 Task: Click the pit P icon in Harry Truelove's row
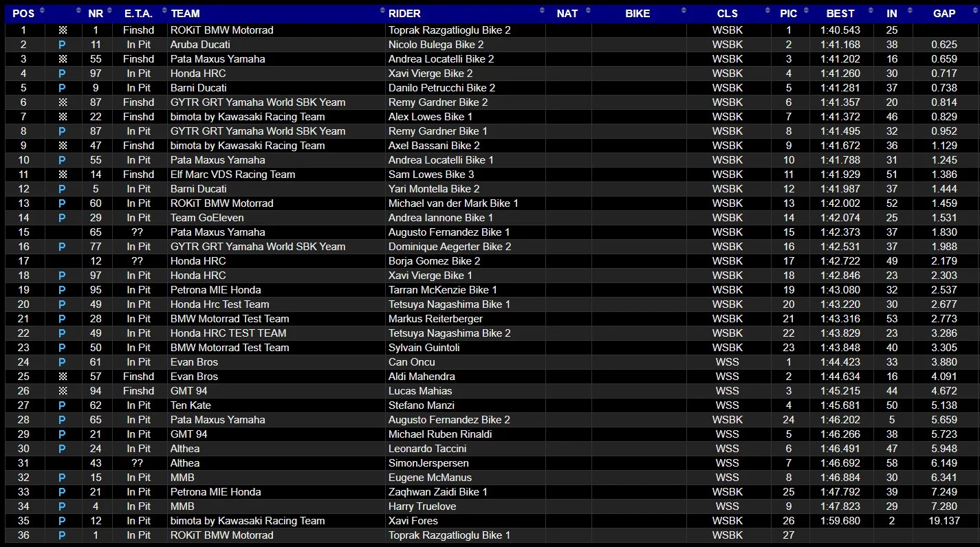click(63, 506)
